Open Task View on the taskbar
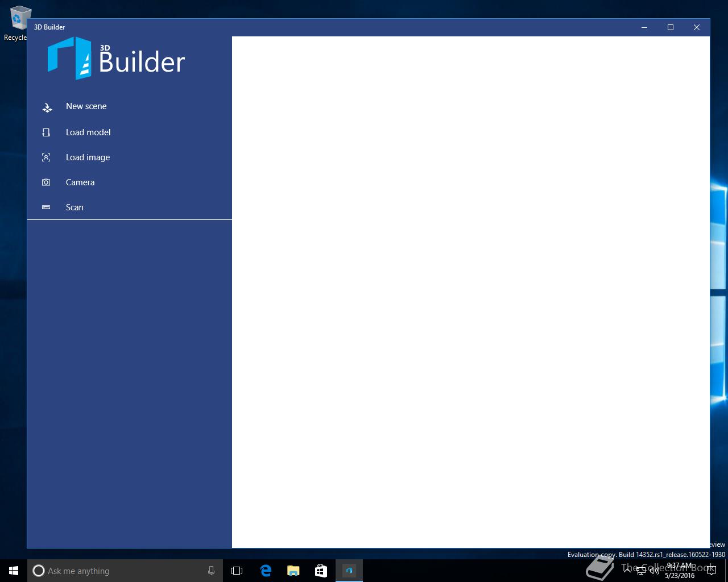 click(237, 571)
